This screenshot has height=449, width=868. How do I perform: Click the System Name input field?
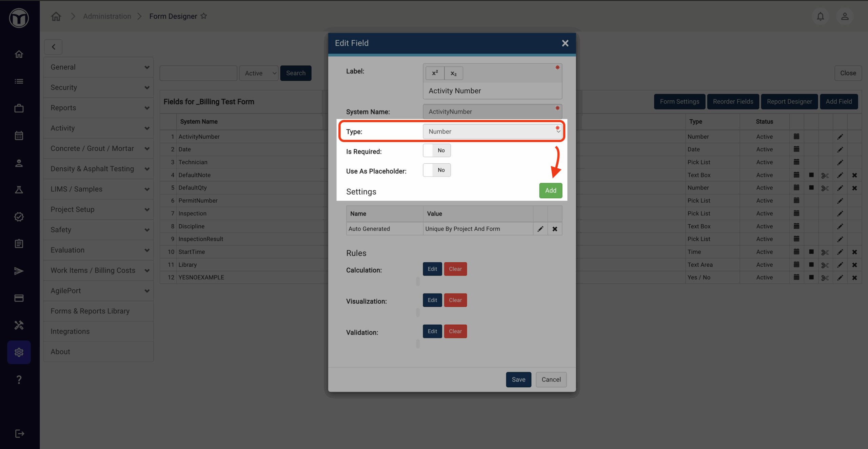[x=492, y=111]
